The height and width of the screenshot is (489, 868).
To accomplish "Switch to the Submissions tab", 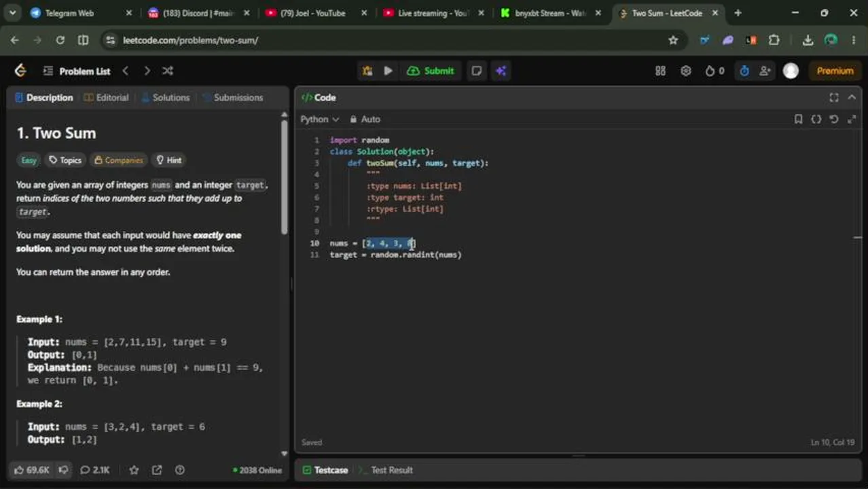I will (232, 98).
